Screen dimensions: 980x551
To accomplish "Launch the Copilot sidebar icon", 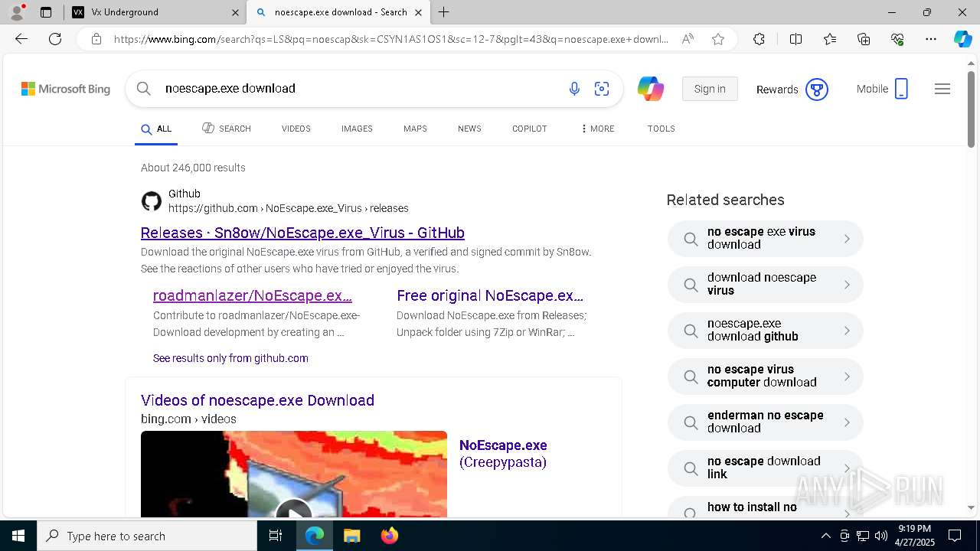I will (x=962, y=39).
